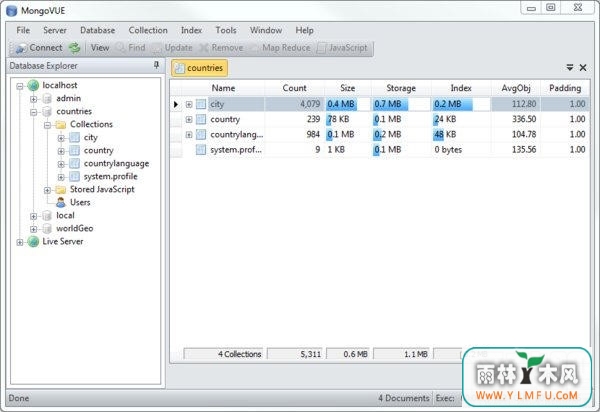Open the Help menu
This screenshot has width=600, height=412.
(x=305, y=30)
